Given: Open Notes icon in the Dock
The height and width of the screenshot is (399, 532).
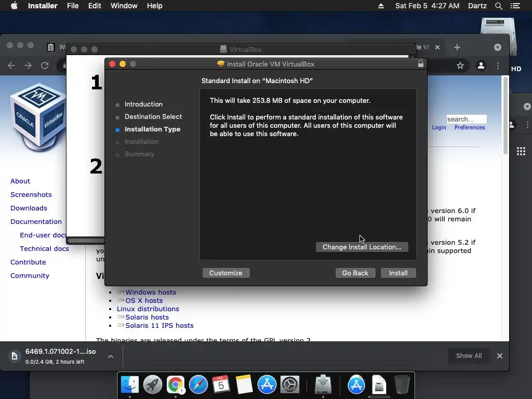Looking at the screenshot, I should tap(244, 385).
